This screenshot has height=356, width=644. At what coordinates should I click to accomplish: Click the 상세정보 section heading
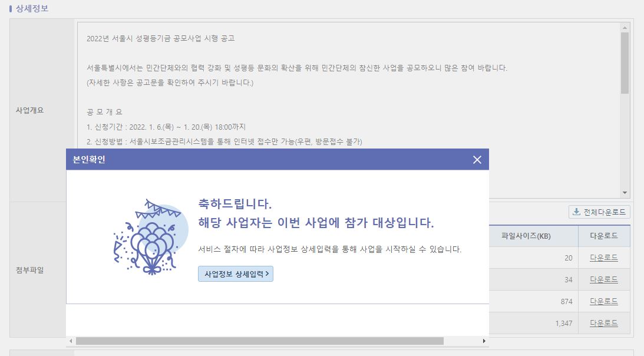click(32, 9)
